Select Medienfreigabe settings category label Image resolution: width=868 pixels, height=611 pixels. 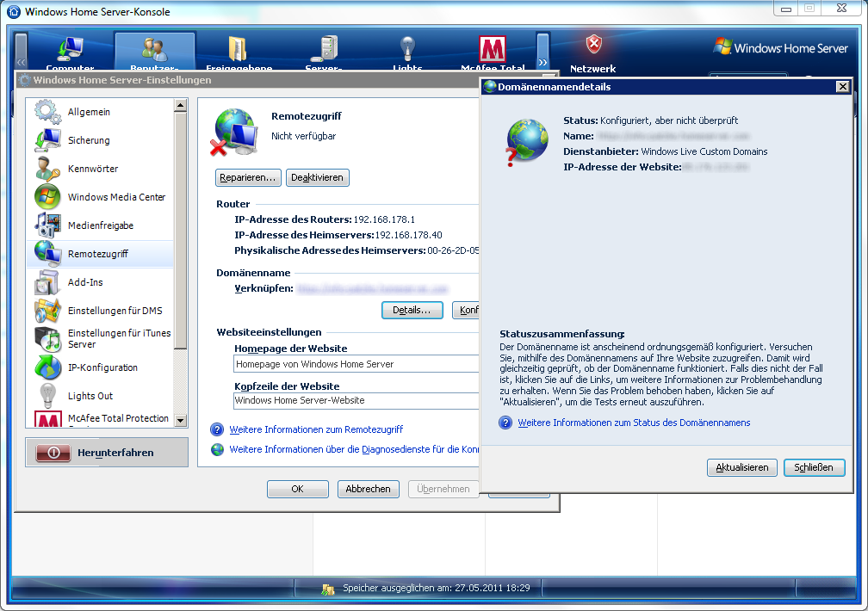101,225
